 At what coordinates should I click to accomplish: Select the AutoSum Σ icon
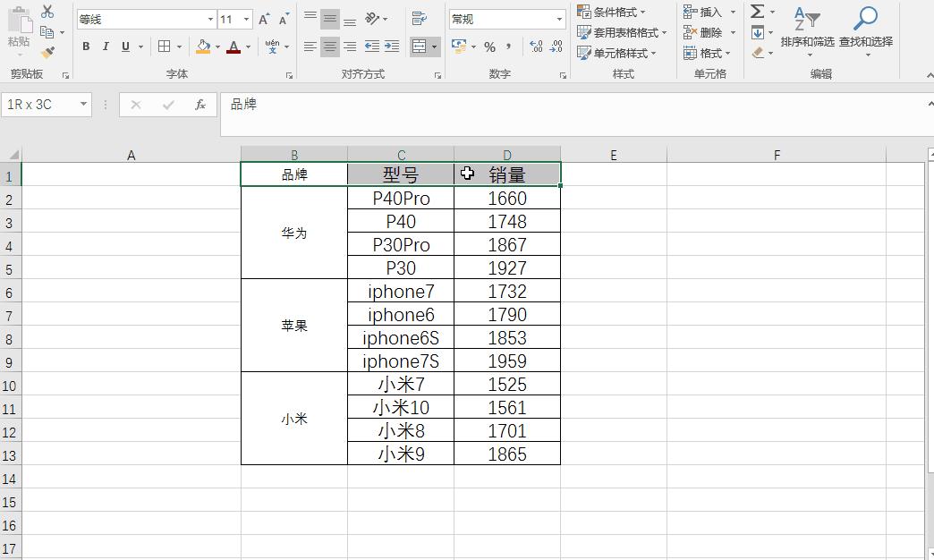[758, 11]
